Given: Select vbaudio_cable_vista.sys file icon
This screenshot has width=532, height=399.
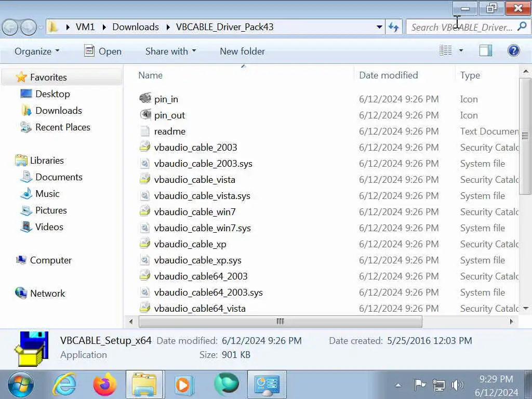Looking at the screenshot, I should click(145, 195).
